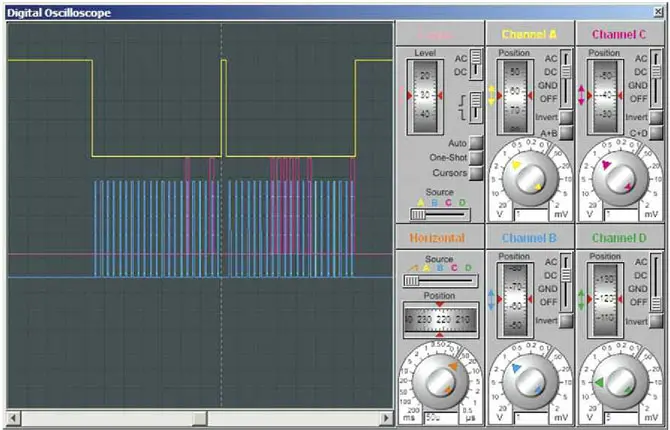The height and width of the screenshot is (430, 670).
Task: Toggle Invert for Channel D
Action: [658, 320]
